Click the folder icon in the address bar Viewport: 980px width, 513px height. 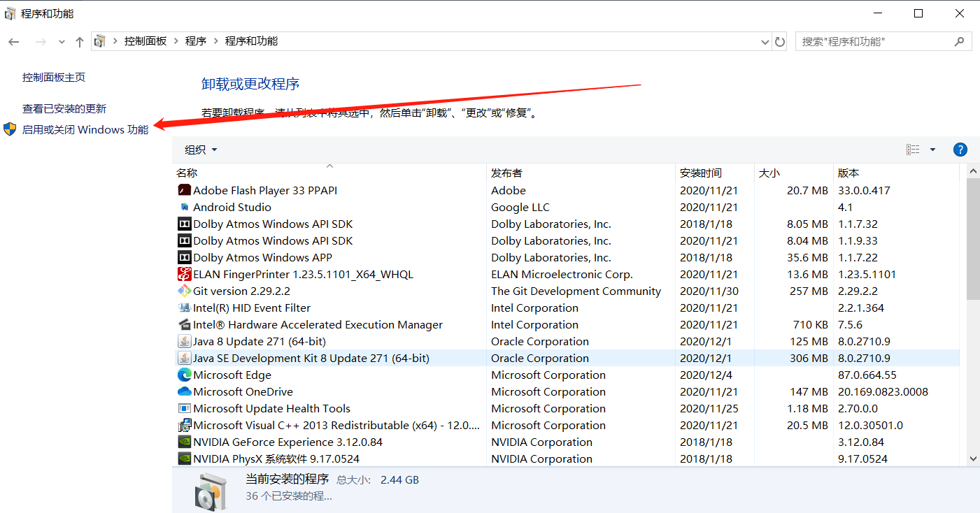click(x=99, y=41)
